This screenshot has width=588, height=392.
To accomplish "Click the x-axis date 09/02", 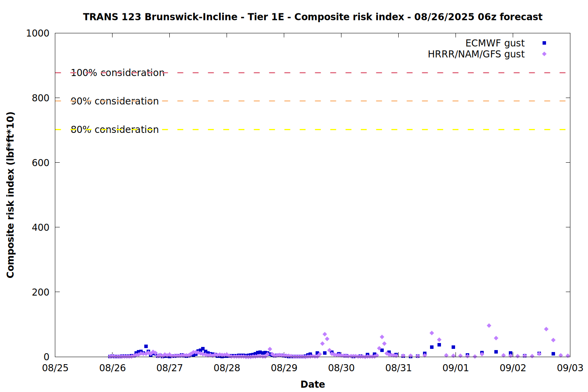I will (513, 368).
